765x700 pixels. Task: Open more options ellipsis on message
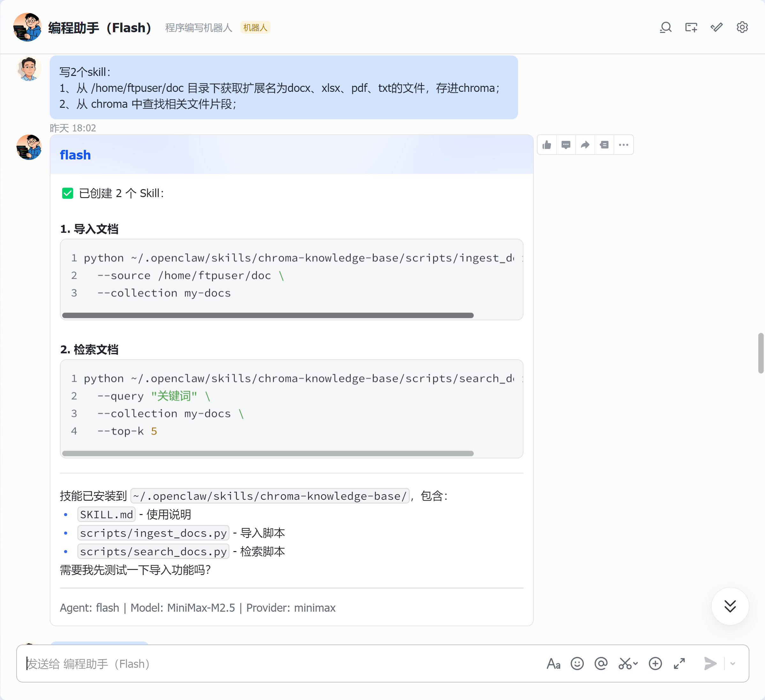[623, 145]
